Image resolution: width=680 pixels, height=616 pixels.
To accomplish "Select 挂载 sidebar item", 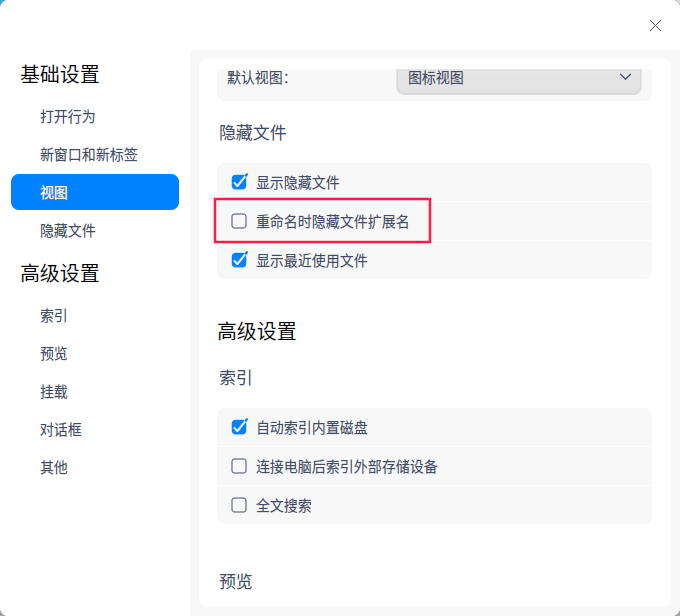I will tap(54, 391).
